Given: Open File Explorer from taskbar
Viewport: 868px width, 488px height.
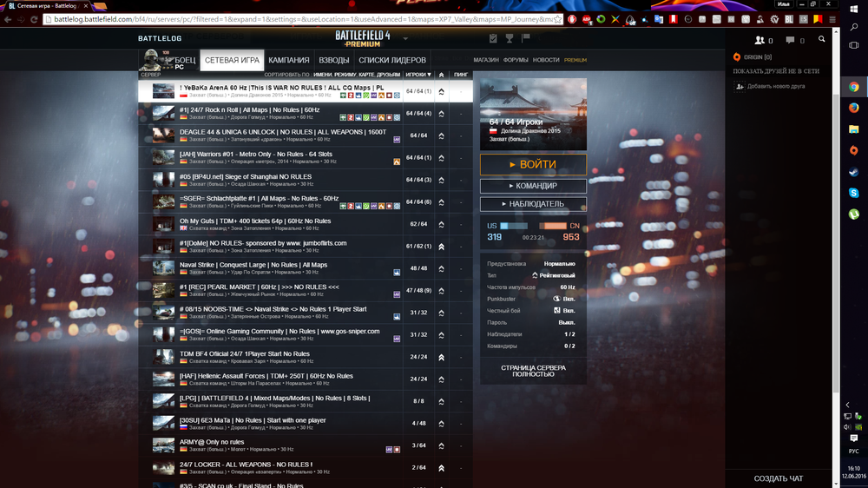Looking at the screenshot, I should click(x=854, y=129).
